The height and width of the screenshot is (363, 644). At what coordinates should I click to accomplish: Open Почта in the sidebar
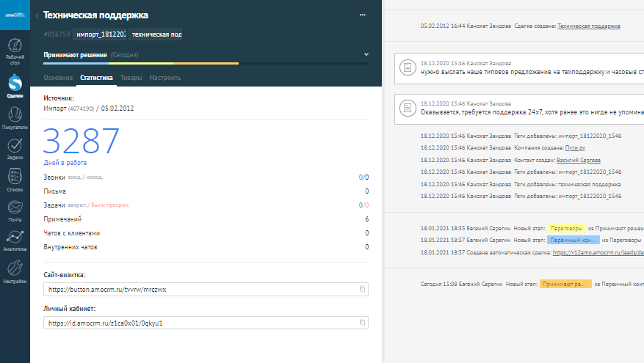point(15,210)
